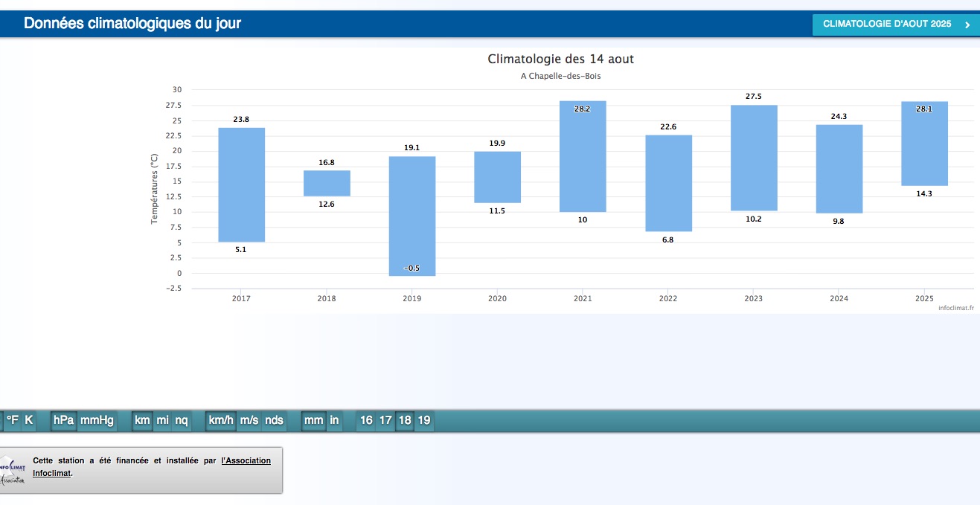The width and height of the screenshot is (980, 505).
Task: Set distance unit to miles (mi)
Action: coord(162,420)
